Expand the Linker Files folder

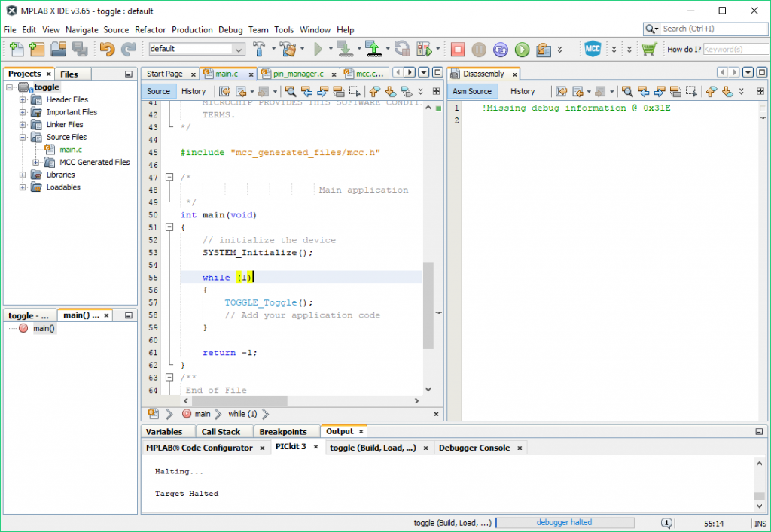23,125
